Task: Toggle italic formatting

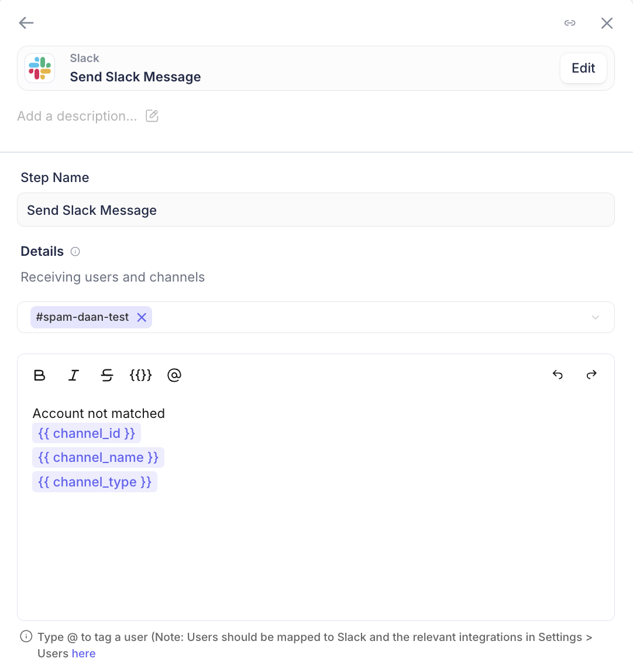Action: 73,375
